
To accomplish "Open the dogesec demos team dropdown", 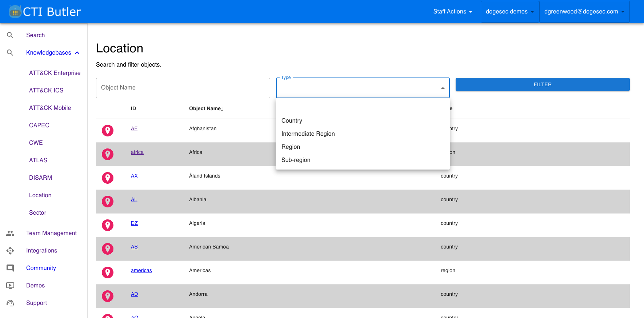I will (x=509, y=12).
